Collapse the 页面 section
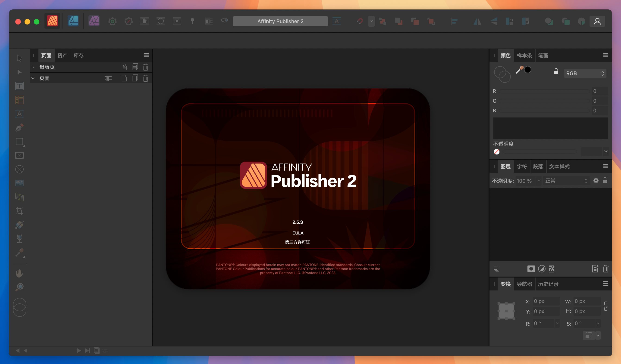Image resolution: width=621 pixels, height=364 pixels. [33, 78]
